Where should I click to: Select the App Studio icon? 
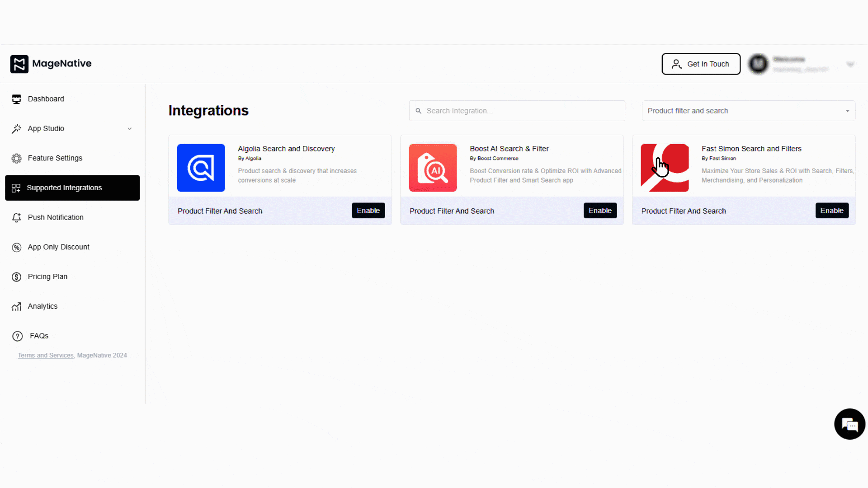[17, 128]
